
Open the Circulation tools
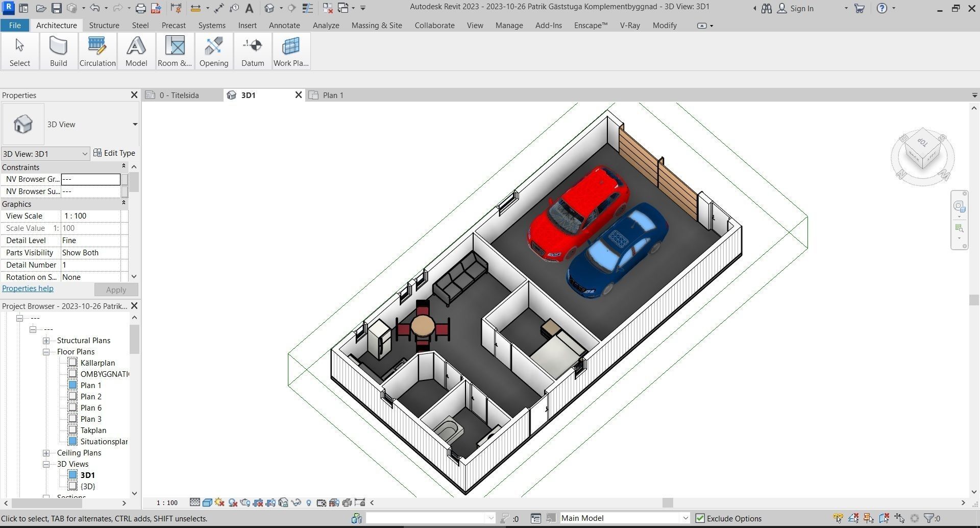tap(97, 51)
